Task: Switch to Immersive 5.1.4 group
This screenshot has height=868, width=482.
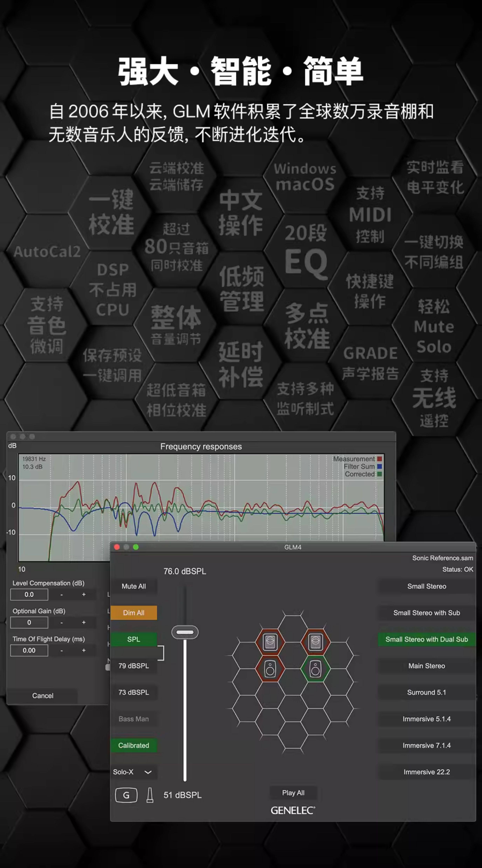Action: point(427,719)
